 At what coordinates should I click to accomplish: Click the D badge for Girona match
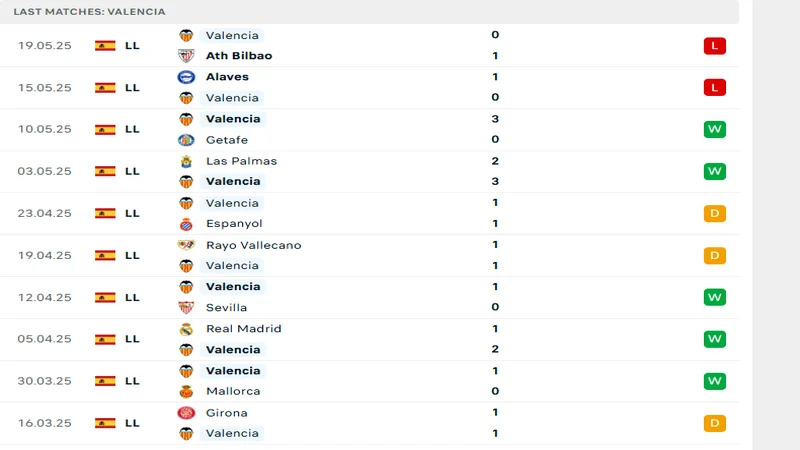(x=714, y=423)
